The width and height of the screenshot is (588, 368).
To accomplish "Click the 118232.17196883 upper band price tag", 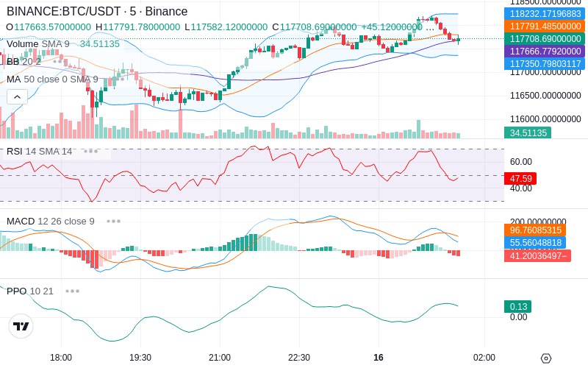I will point(545,14).
